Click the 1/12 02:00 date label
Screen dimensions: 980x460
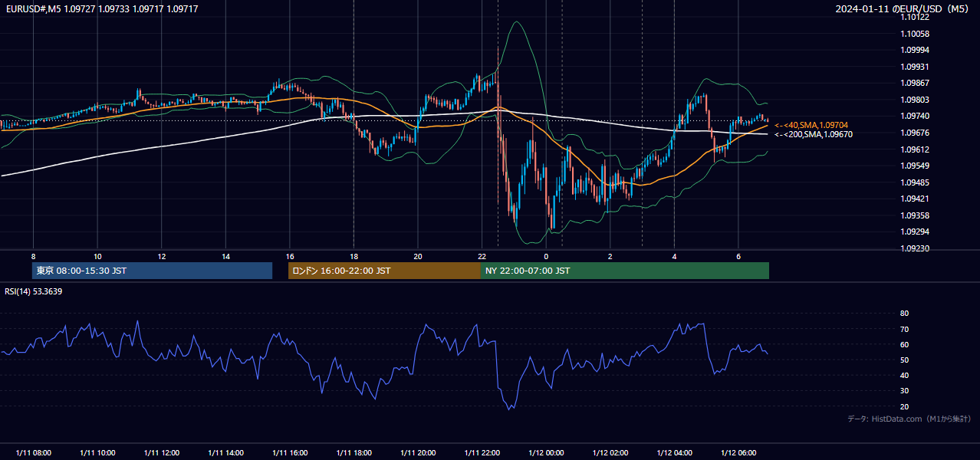[610, 453]
